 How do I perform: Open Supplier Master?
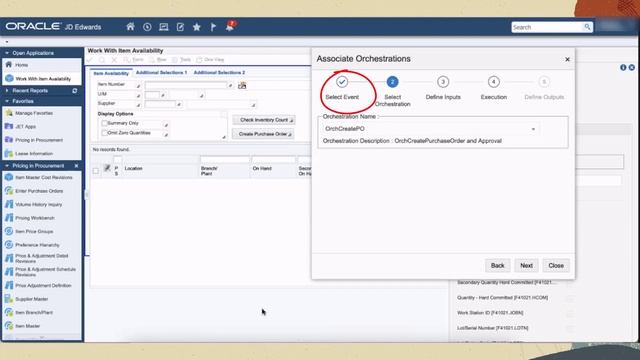(x=31, y=299)
